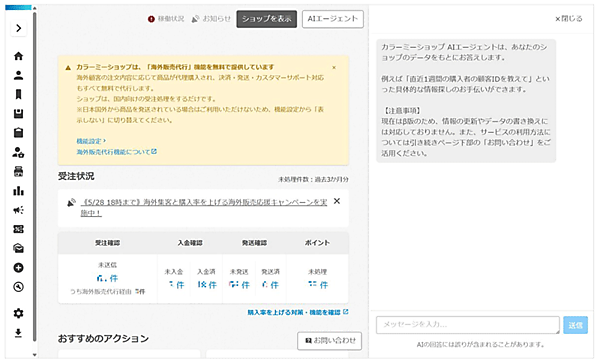Open the customer person icon in sidebar
Viewport: 600px width, 364px height.
tap(18, 75)
